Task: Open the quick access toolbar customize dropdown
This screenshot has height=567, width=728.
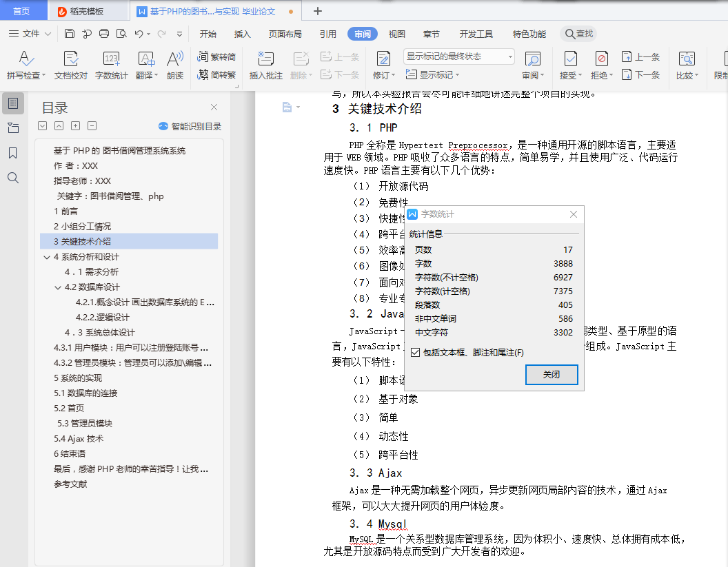Action: pos(180,34)
